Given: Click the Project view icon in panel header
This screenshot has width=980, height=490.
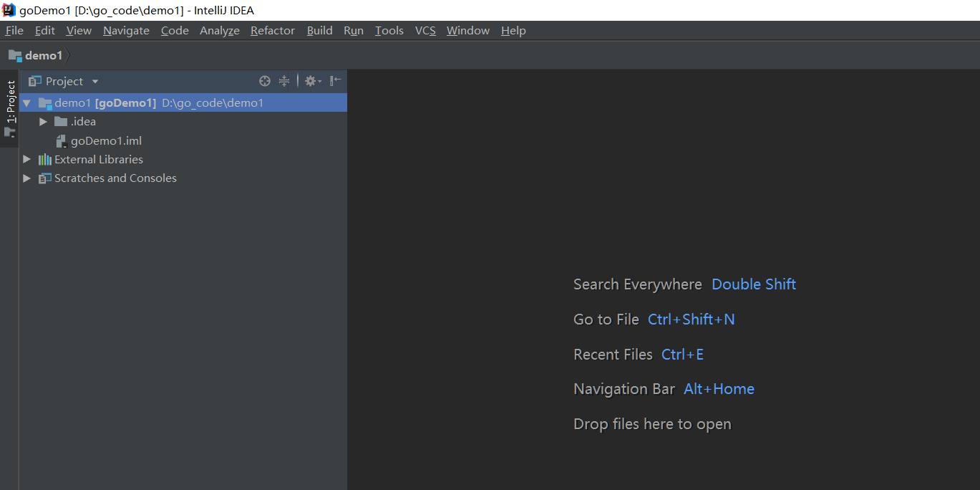Looking at the screenshot, I should (34, 81).
